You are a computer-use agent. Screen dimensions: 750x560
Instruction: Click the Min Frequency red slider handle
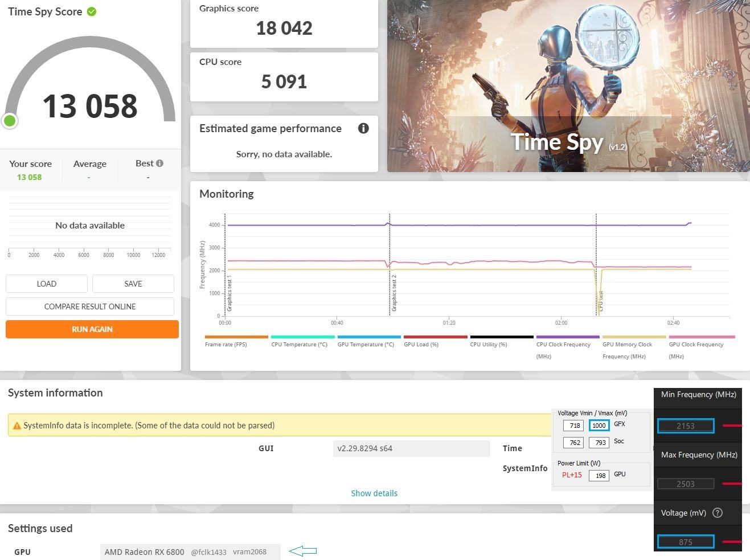[x=732, y=426]
